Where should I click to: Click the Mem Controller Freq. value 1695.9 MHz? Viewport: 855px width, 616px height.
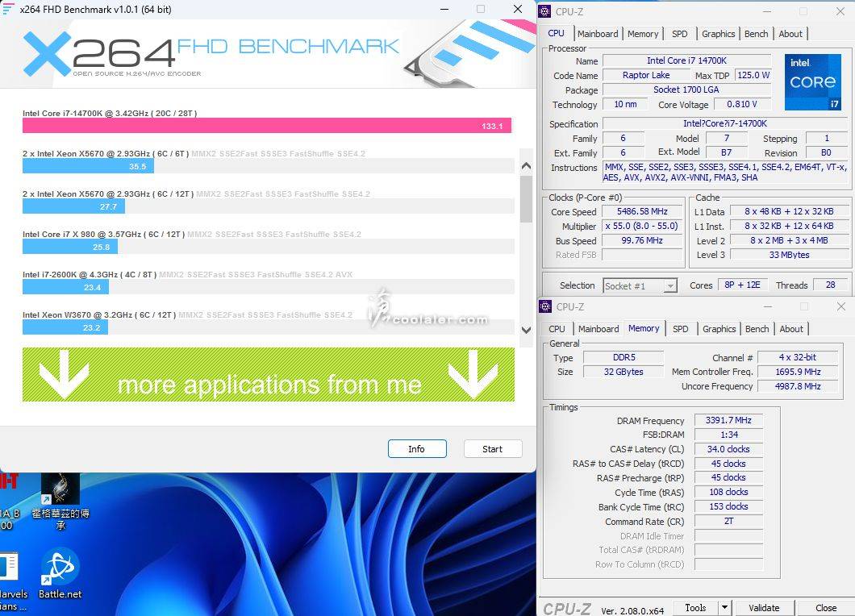click(798, 372)
